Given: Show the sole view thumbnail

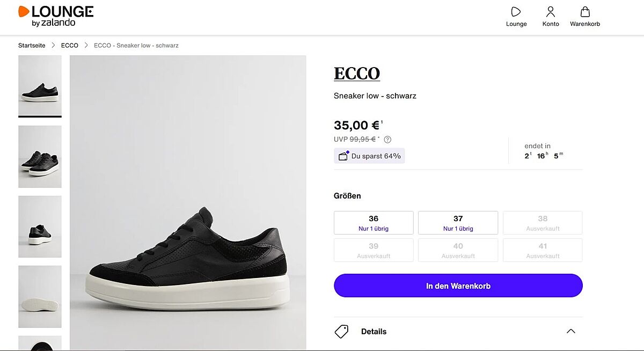Looking at the screenshot, I should (x=40, y=296).
